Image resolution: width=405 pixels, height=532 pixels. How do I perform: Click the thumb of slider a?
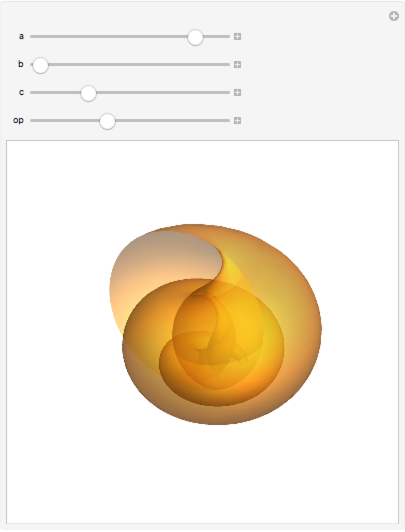click(195, 37)
